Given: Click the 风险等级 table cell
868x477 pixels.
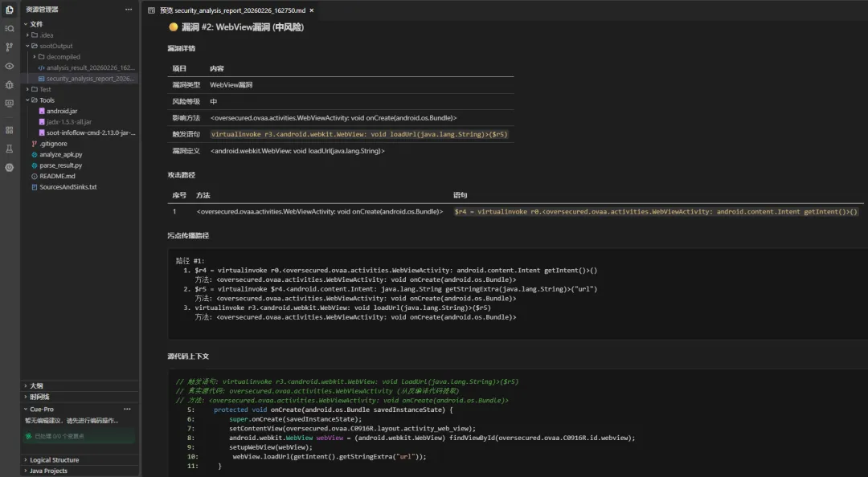Looking at the screenshot, I should coord(186,101).
